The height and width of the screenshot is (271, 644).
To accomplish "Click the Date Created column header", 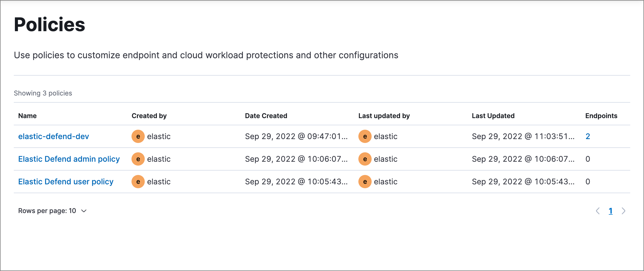I will tap(266, 116).
